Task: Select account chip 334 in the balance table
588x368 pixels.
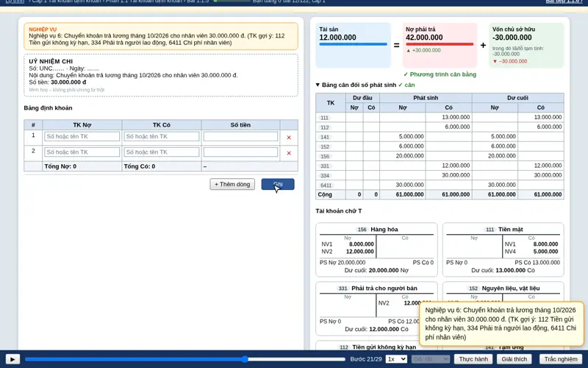Action: (325, 176)
